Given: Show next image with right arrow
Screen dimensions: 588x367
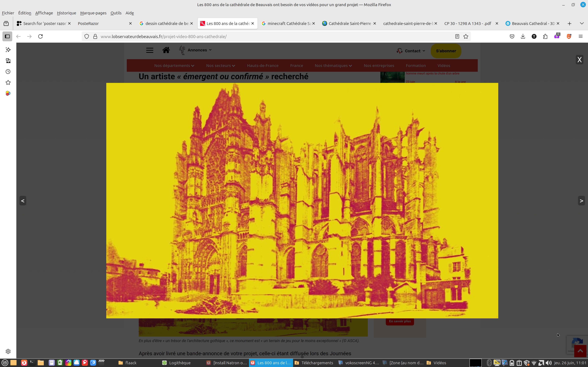Looking at the screenshot, I should [581, 201].
